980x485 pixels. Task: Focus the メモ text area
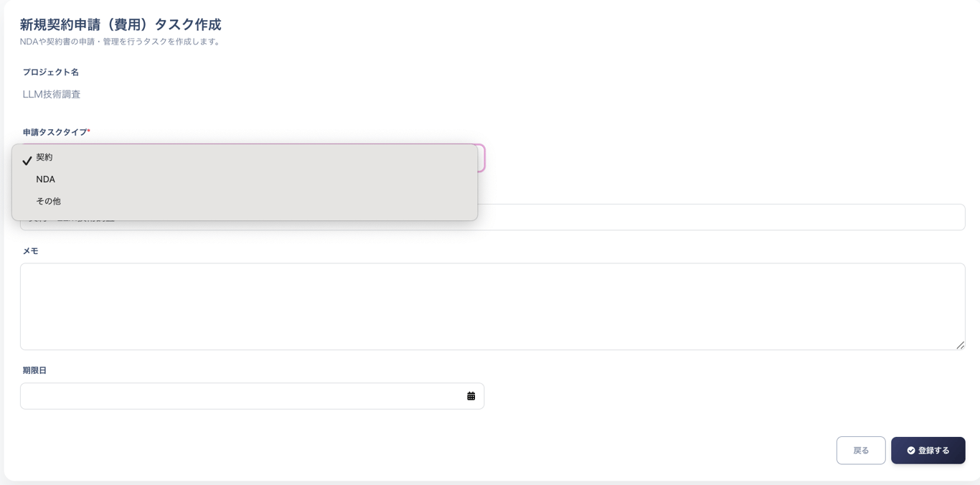[x=492, y=306]
